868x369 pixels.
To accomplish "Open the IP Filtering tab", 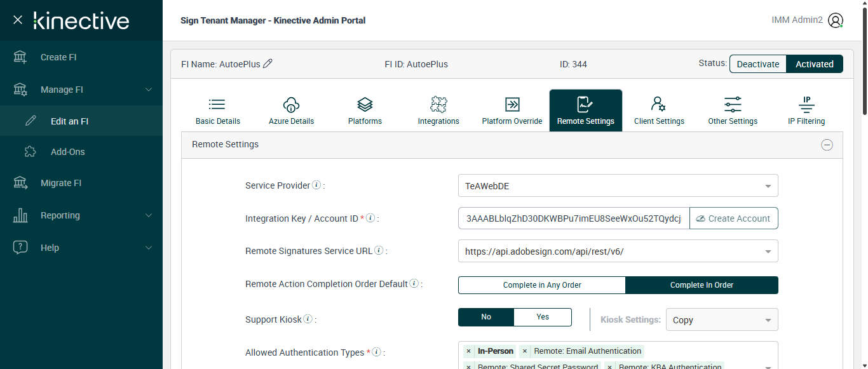I will (806, 111).
